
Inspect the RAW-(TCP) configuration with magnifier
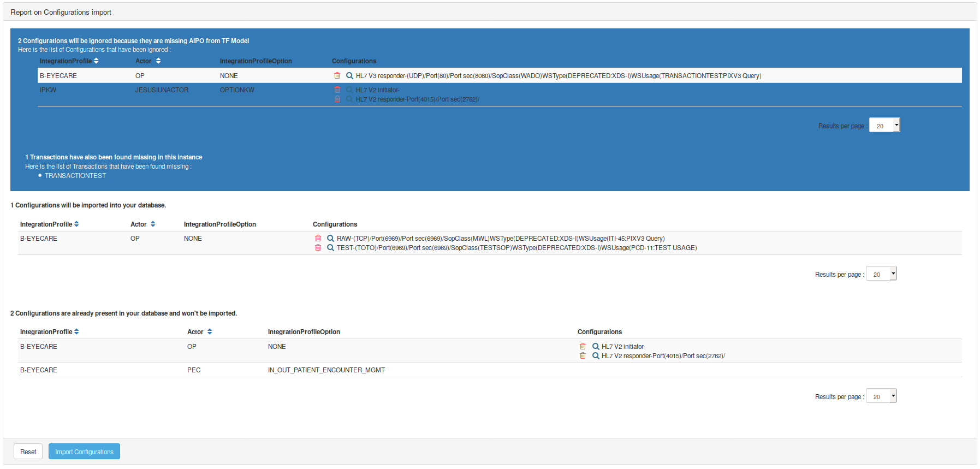coord(330,239)
